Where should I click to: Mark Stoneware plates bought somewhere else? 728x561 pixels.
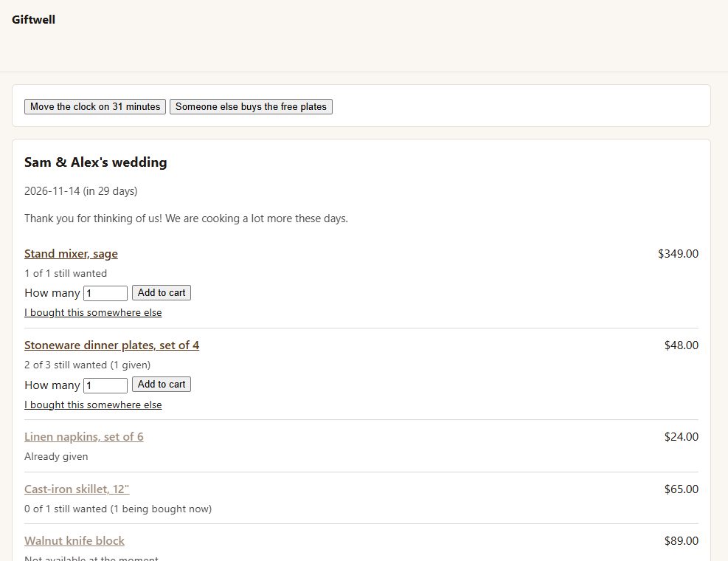pyautogui.click(x=93, y=405)
